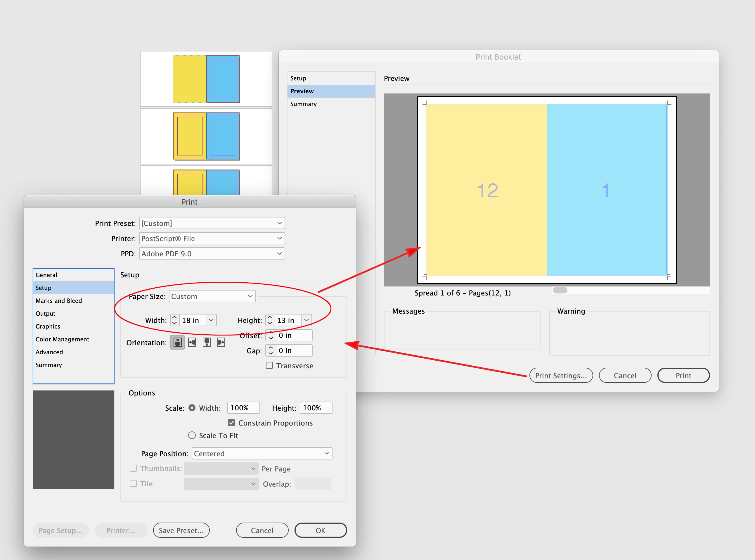Expand the Page Position dropdown
This screenshot has width=755, height=560.
(x=262, y=454)
